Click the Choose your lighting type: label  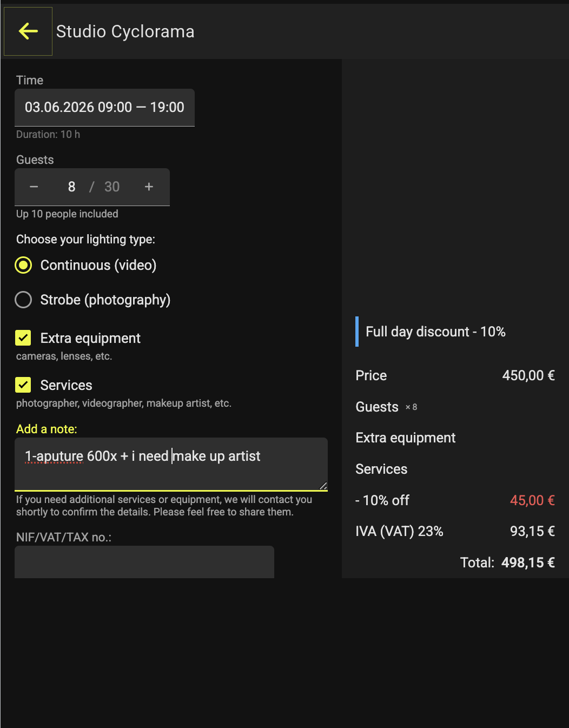click(85, 239)
